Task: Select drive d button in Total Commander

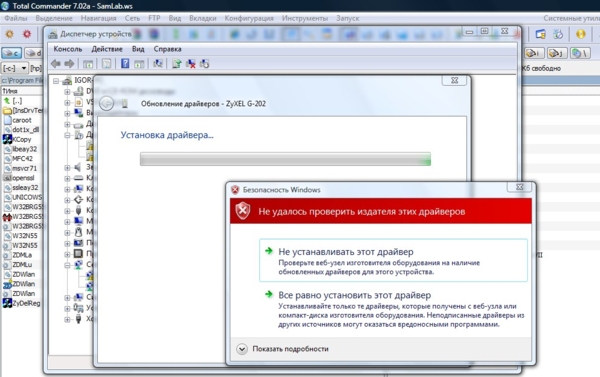Action: coord(34,53)
